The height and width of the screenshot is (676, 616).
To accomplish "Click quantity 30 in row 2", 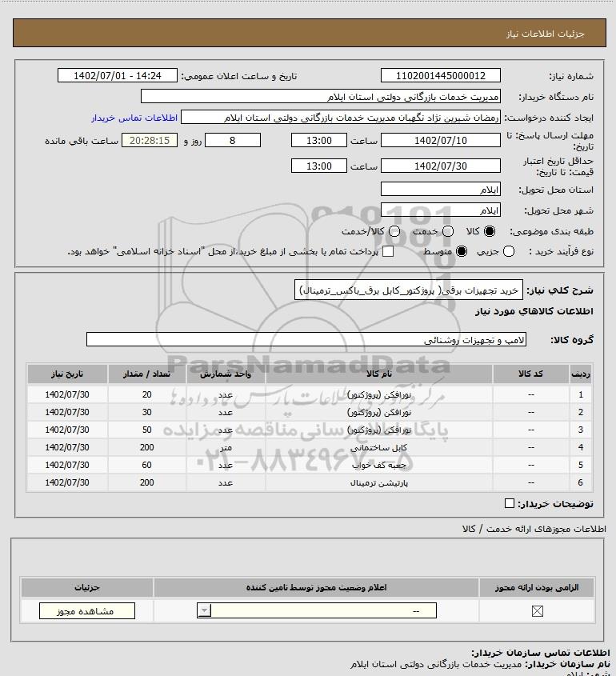I will pyautogui.click(x=146, y=412).
